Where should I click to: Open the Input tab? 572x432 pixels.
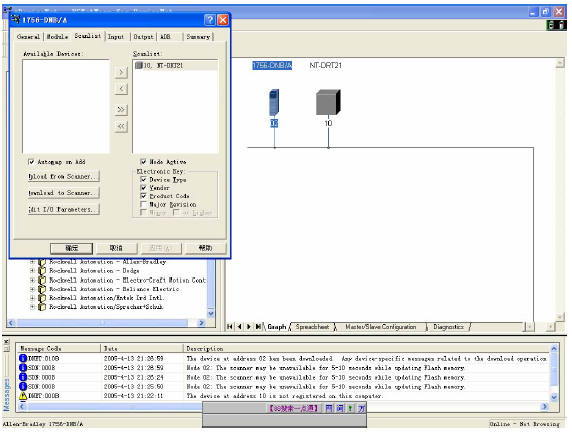(116, 37)
